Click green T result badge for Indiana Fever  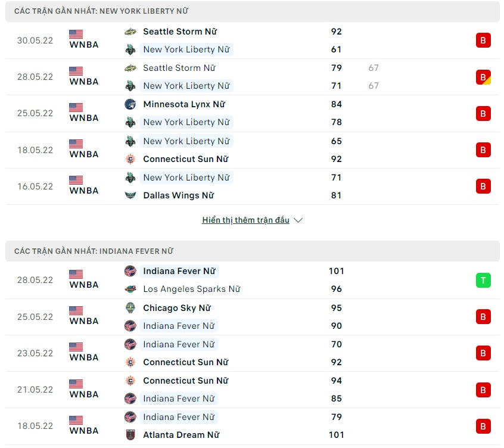pyautogui.click(x=483, y=280)
